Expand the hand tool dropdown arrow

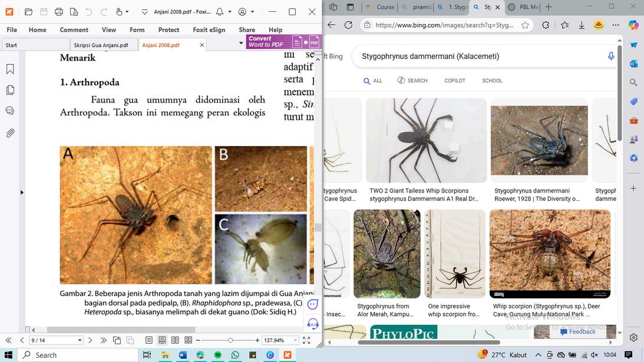[x=128, y=12]
